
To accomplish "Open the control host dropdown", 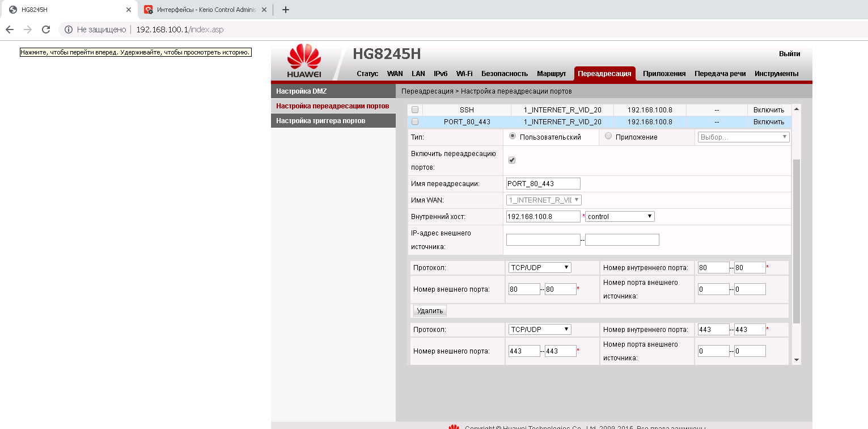I will click(620, 216).
